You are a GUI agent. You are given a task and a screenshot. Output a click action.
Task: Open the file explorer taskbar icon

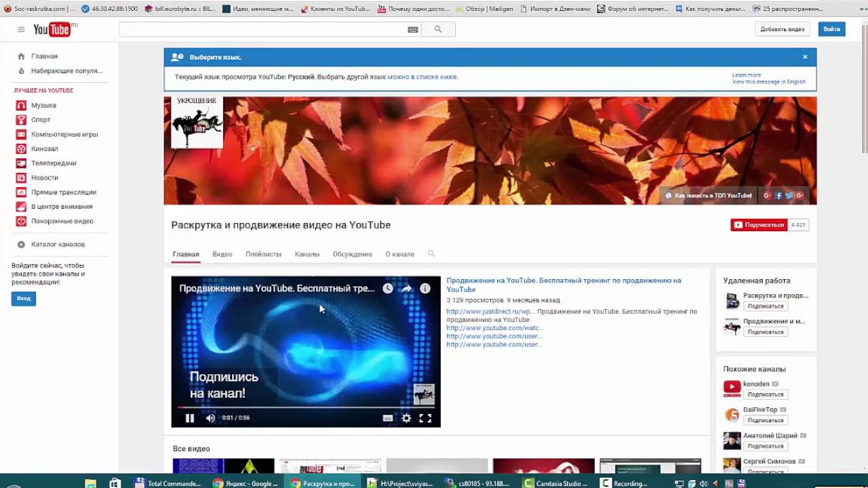[90, 483]
